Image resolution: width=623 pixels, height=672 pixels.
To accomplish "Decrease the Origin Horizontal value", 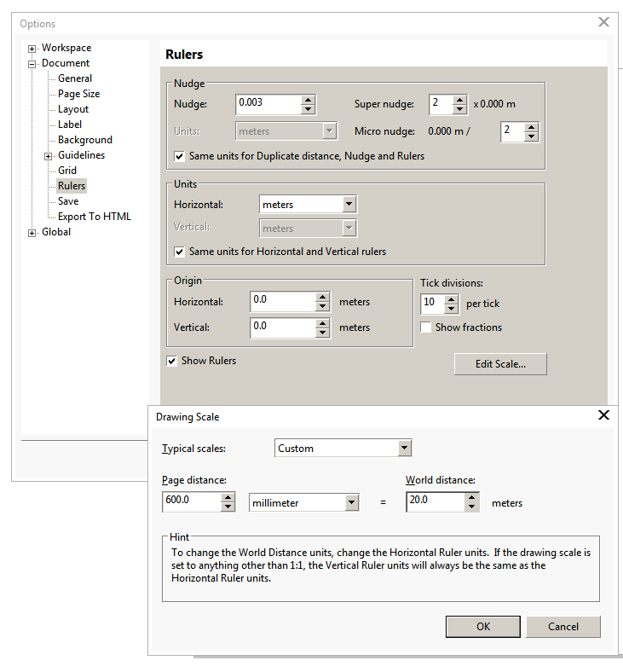I will pyautogui.click(x=322, y=307).
